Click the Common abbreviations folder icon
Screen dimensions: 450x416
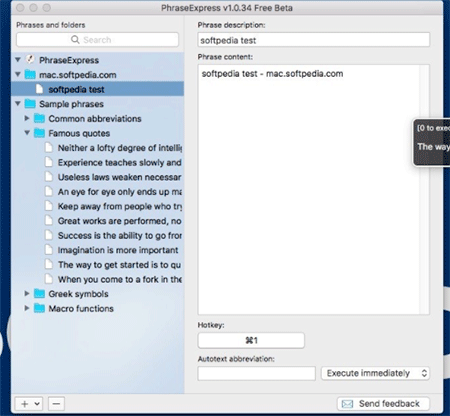(x=39, y=118)
